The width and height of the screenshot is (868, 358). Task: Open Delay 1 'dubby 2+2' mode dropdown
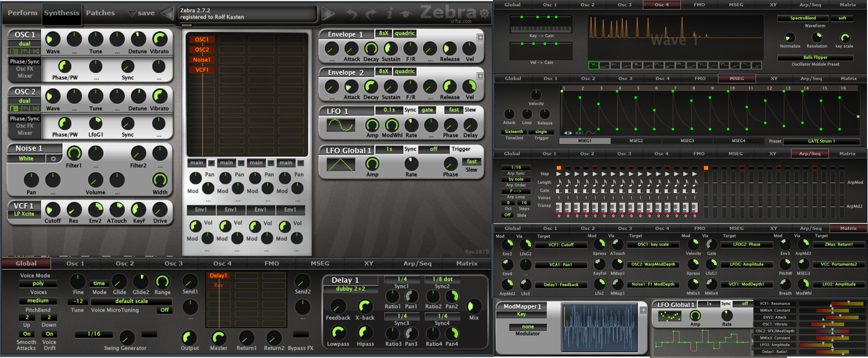(351, 289)
